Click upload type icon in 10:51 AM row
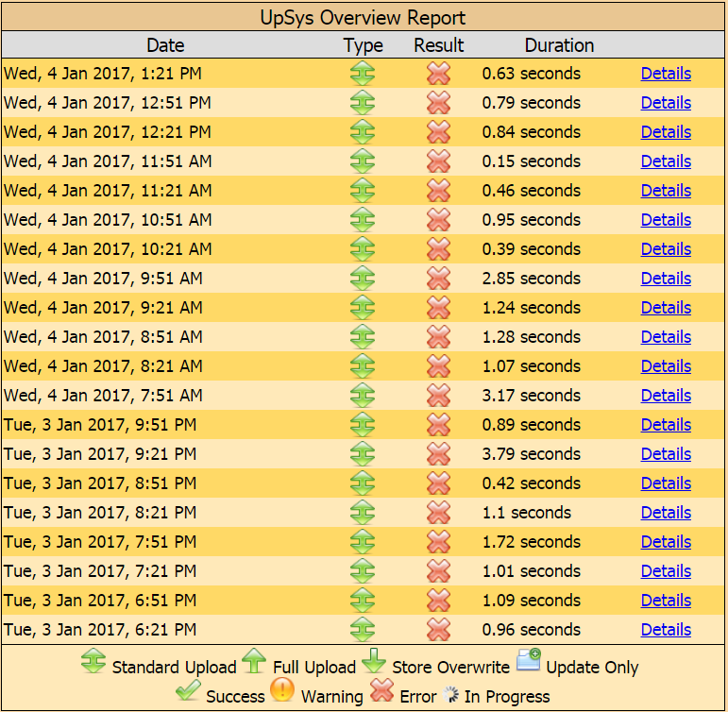This screenshot has height=712, width=728. [363, 220]
